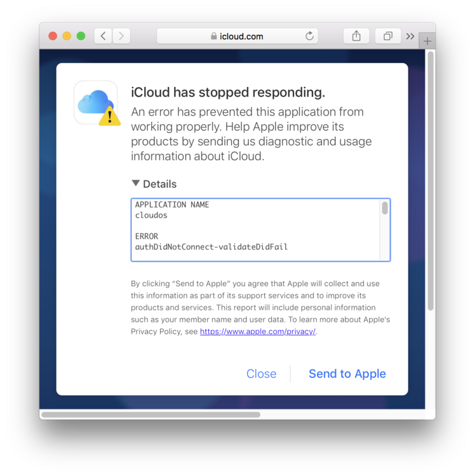Open the Apple privacy policy link
Image resolution: width=475 pixels, height=476 pixels.
pyautogui.click(x=258, y=331)
